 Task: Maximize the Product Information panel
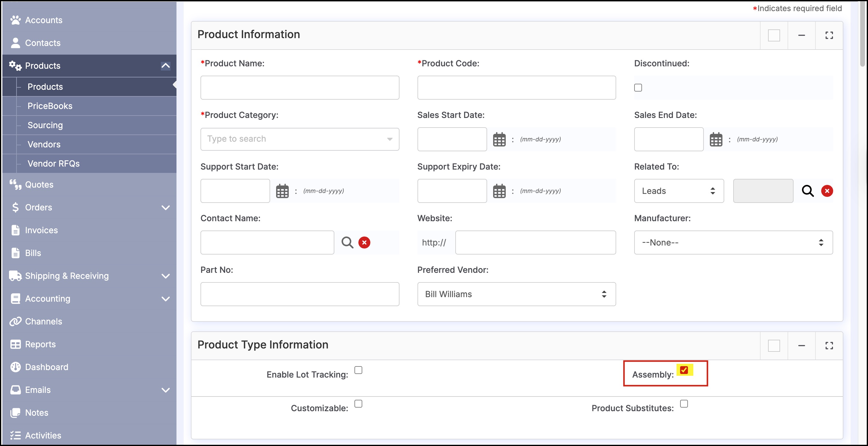point(829,35)
